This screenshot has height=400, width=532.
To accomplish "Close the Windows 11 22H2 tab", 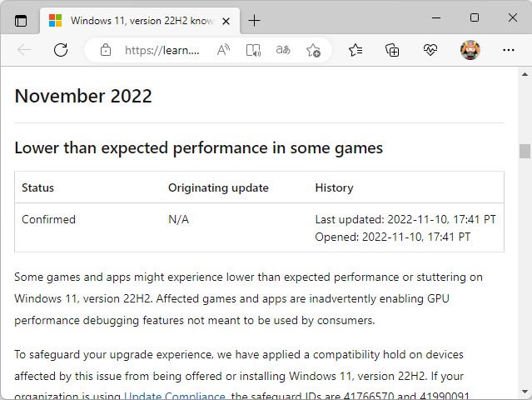I will 226,22.
